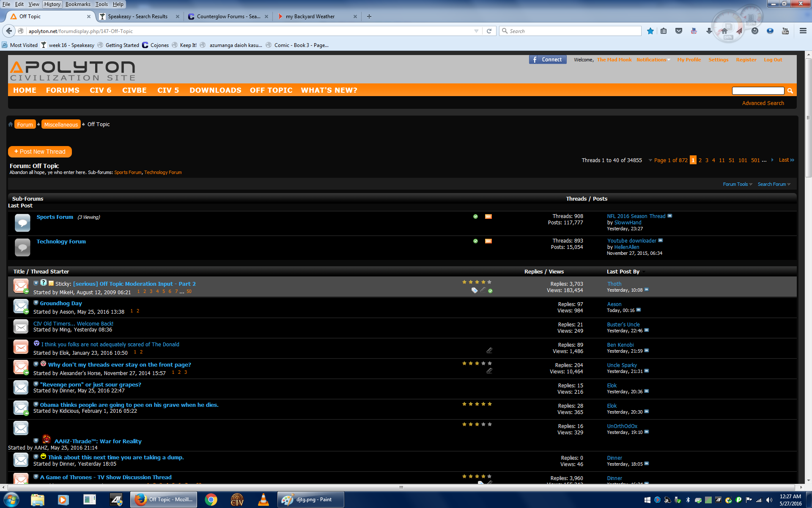Click the home icon in the breadcrumb
The width and height of the screenshot is (812, 508).
[11, 124]
